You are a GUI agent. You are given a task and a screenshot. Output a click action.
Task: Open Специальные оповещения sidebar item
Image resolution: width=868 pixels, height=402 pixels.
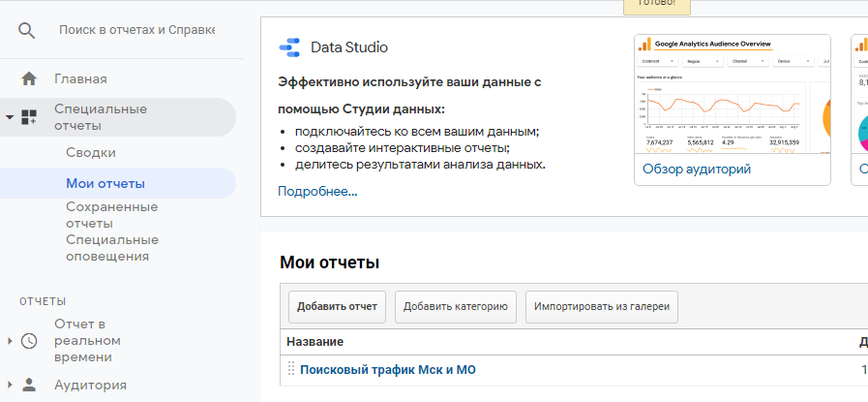[x=112, y=248]
